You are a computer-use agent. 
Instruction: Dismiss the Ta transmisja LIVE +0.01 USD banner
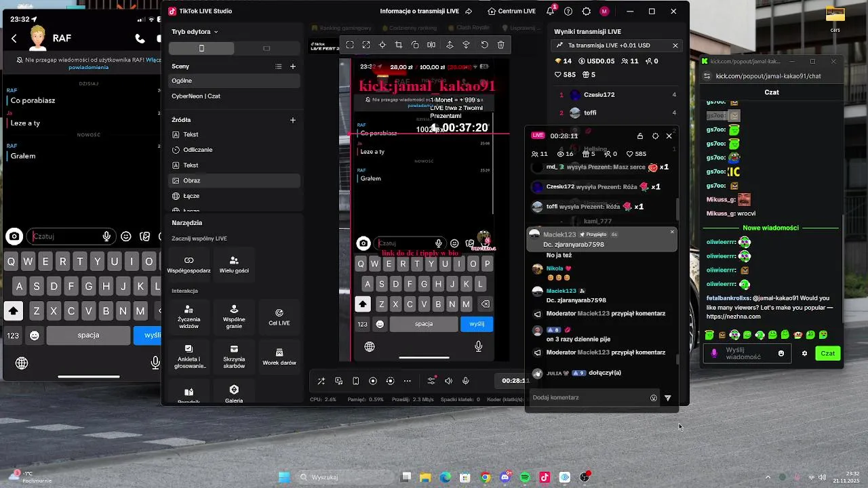tap(675, 45)
